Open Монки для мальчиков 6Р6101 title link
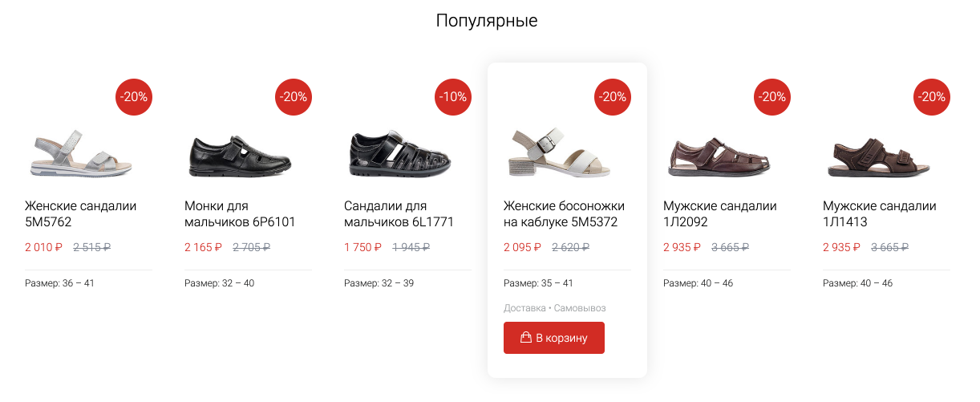Screen dimensions: 980x402 coord(239,213)
